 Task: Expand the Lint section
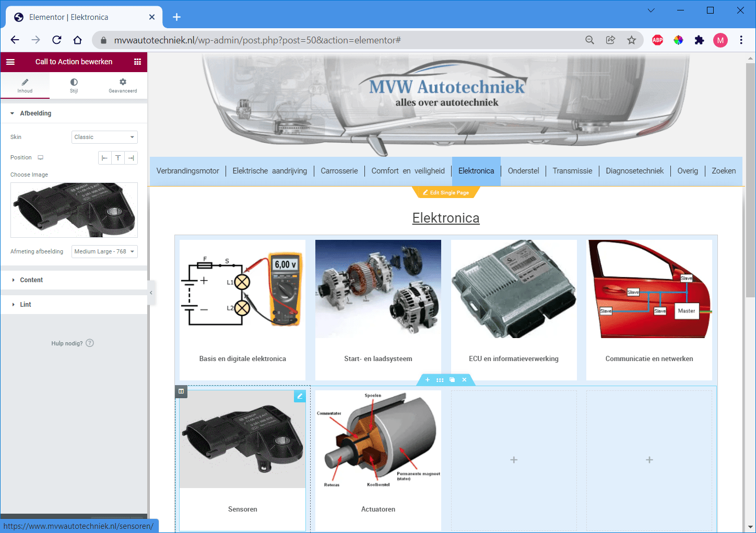click(x=26, y=305)
